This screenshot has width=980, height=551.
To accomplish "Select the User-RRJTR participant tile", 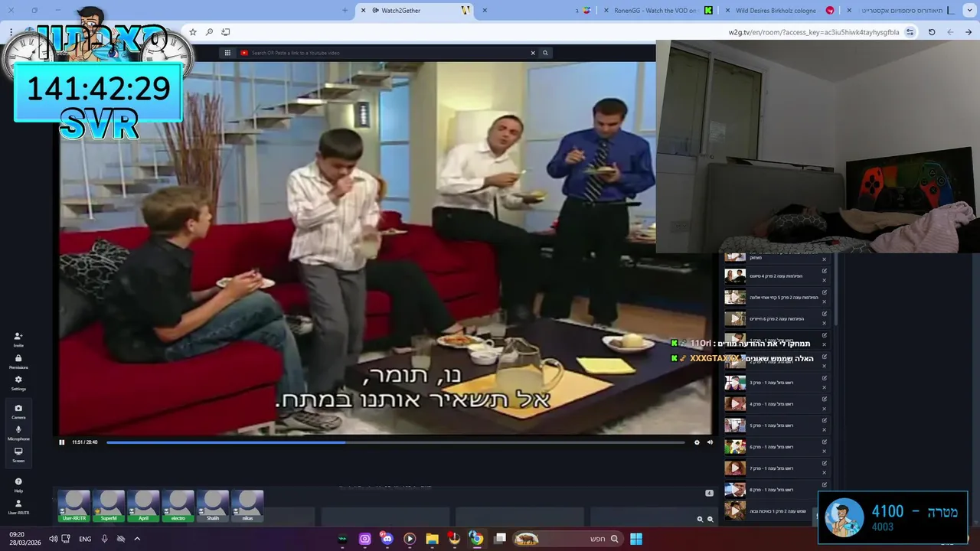I will (x=74, y=507).
